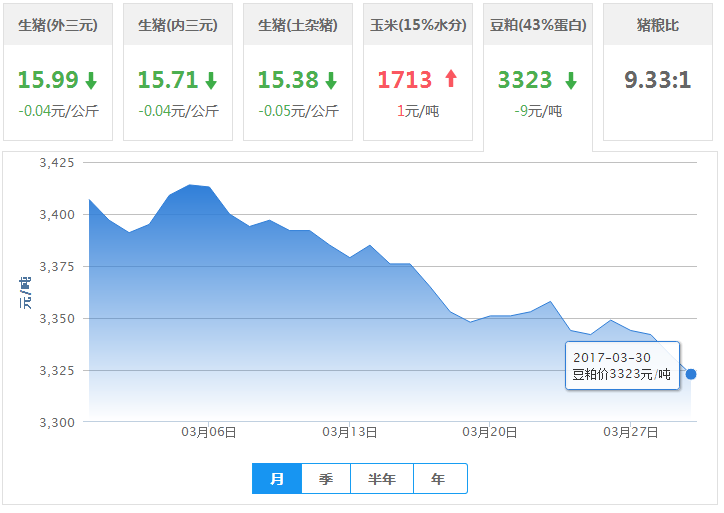The height and width of the screenshot is (513, 724).
Task: Click the green down arrow beside 3323
Action: coord(571,80)
